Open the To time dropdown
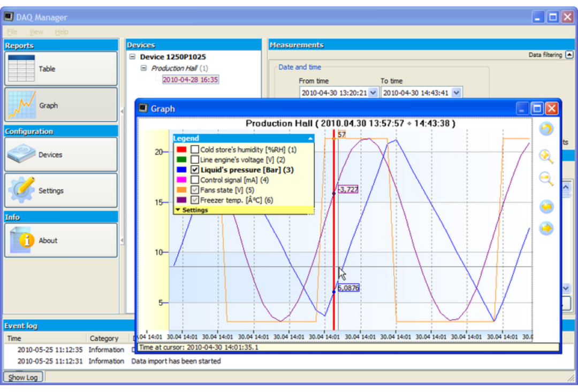Image resolution: width=578 pixels, height=392 pixels. 457,93
